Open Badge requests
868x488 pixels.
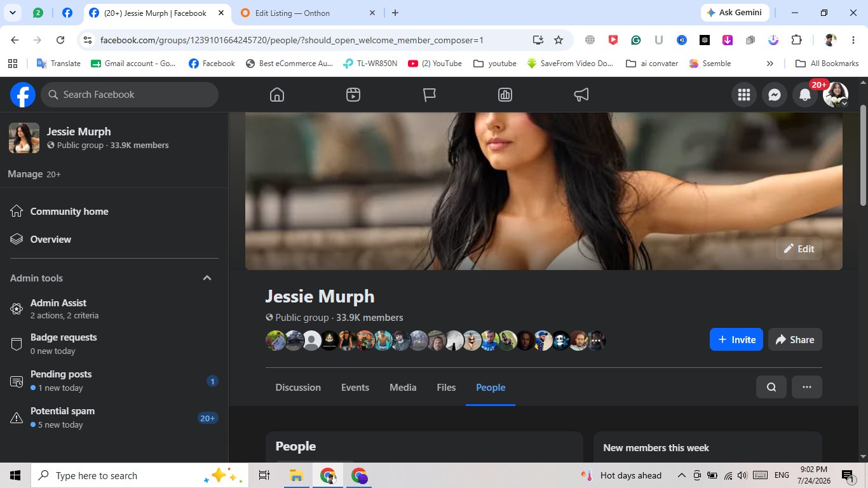coord(114,344)
